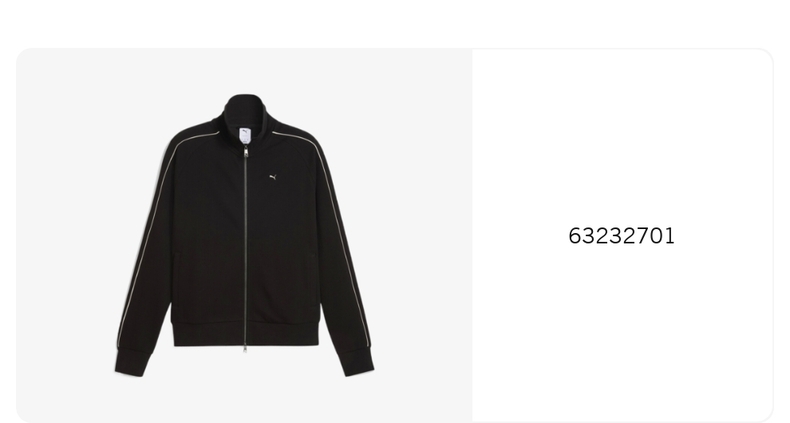Click the piping stripe on left shoulder

(x=196, y=136)
